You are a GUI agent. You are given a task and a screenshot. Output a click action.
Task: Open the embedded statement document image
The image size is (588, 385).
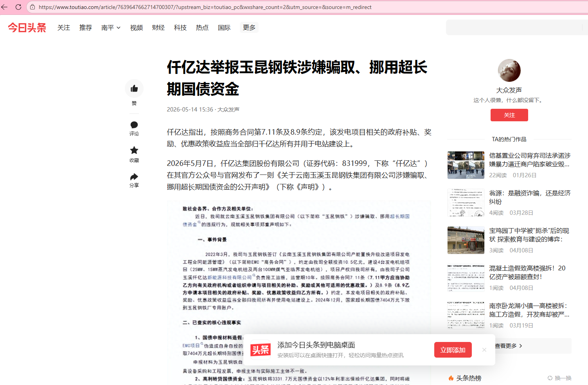tap(299, 293)
